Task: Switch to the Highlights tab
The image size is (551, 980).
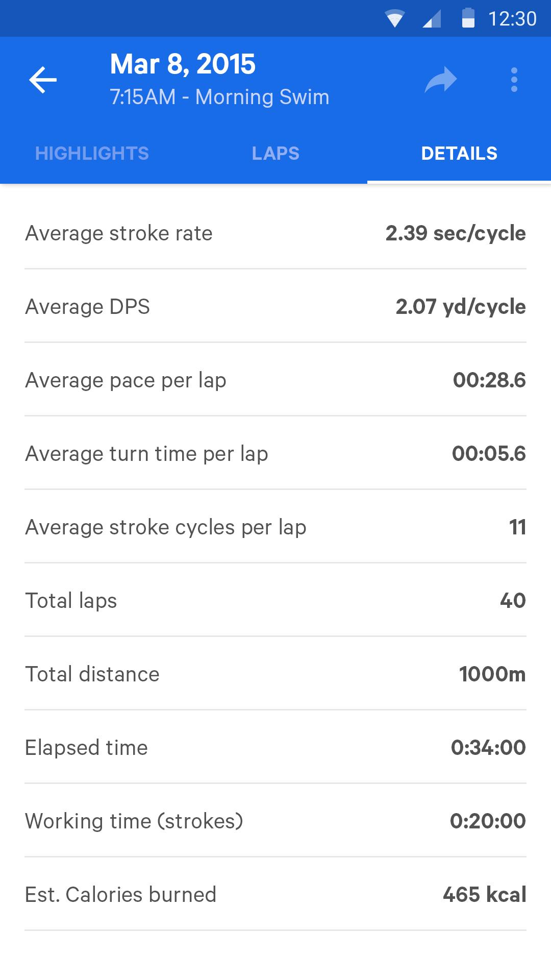Action: click(92, 154)
